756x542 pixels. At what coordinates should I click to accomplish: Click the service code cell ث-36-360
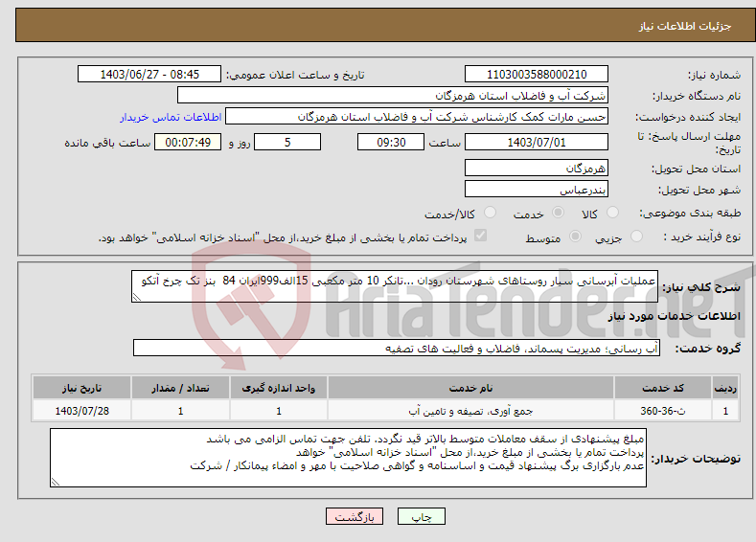[x=663, y=411]
